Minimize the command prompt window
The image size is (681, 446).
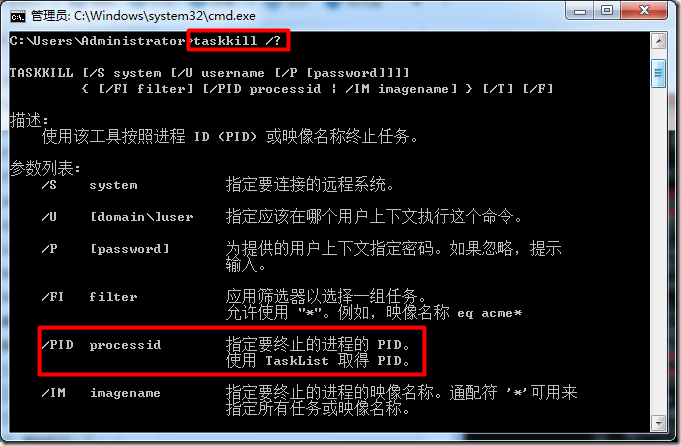(x=580, y=11)
